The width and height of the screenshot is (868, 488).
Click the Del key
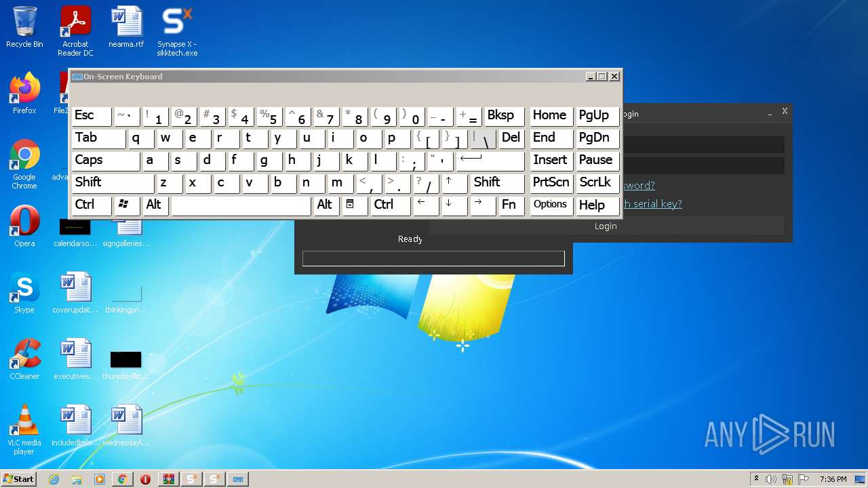pyautogui.click(x=512, y=138)
